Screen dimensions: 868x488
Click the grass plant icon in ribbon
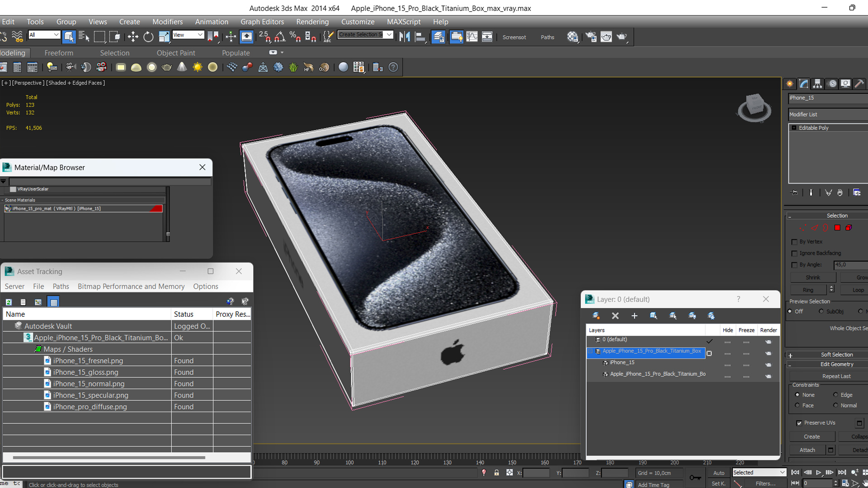pyautogui.click(x=293, y=67)
